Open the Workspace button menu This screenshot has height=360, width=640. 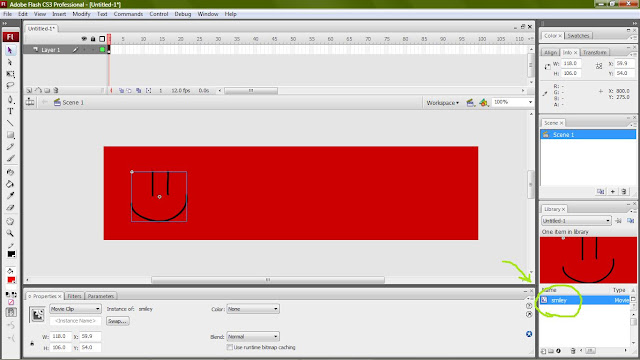(x=442, y=103)
